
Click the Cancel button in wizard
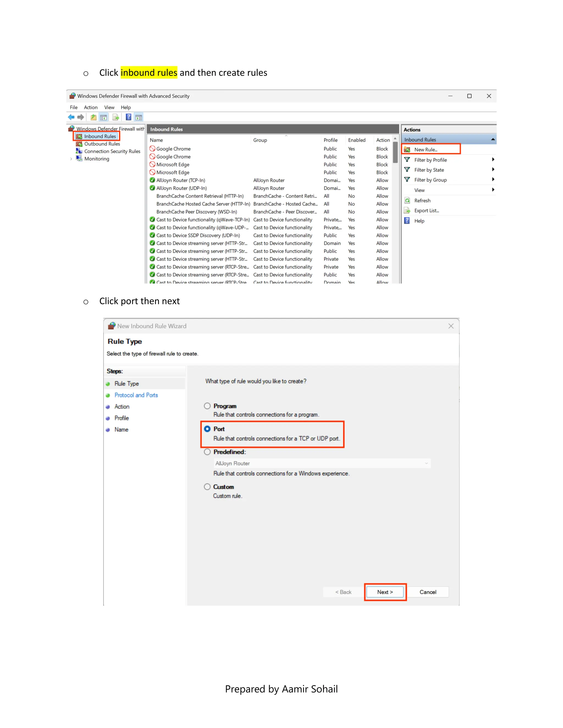(x=428, y=592)
